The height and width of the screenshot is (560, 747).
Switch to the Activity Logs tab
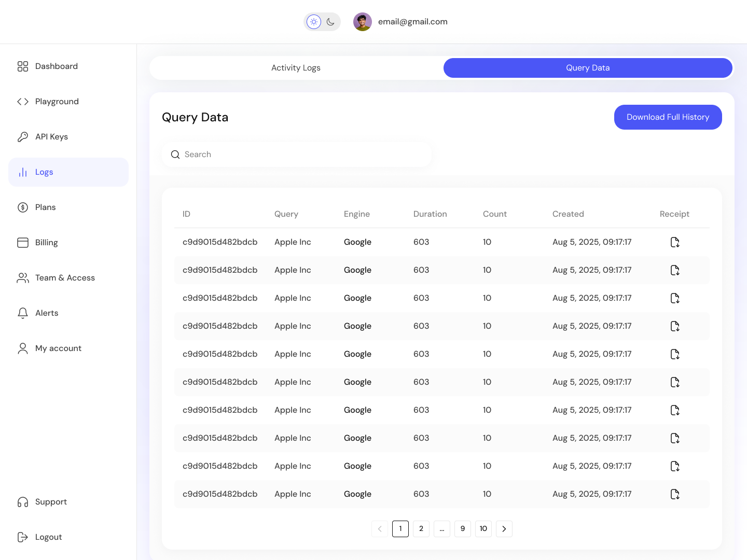coord(296,67)
